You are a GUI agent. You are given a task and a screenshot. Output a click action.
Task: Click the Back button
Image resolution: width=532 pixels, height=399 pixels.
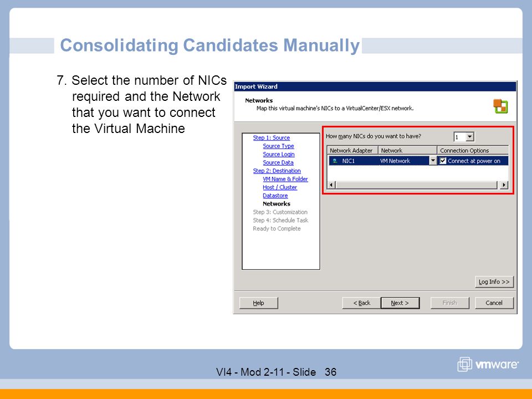[362, 303]
